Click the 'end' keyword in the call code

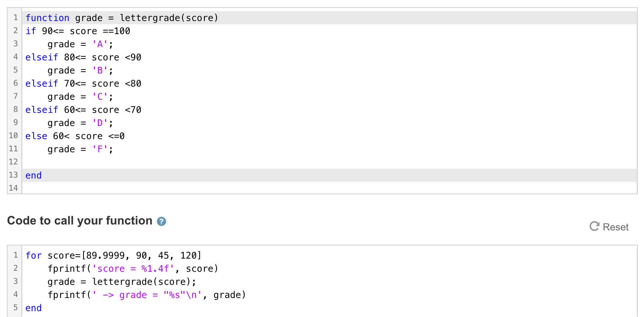coord(33,308)
